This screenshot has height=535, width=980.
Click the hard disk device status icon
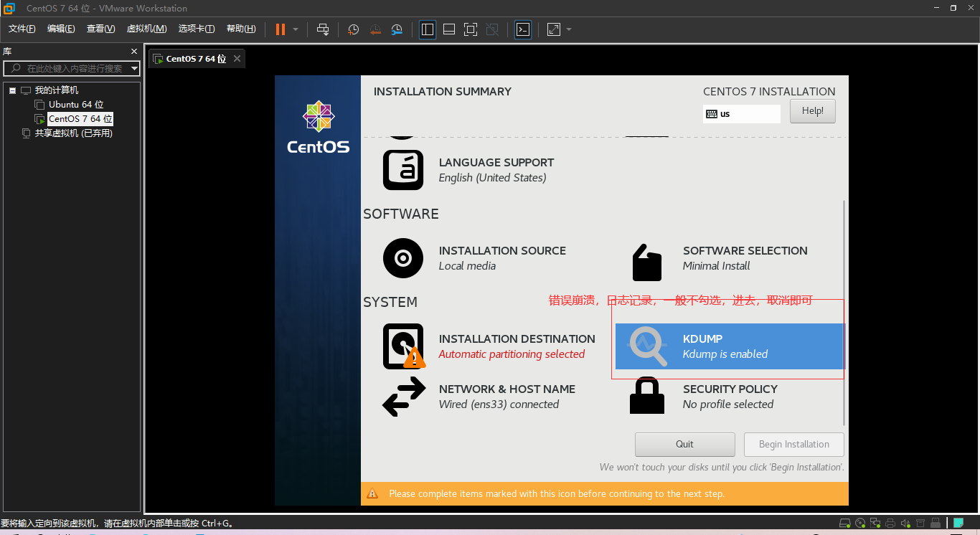tap(844, 523)
